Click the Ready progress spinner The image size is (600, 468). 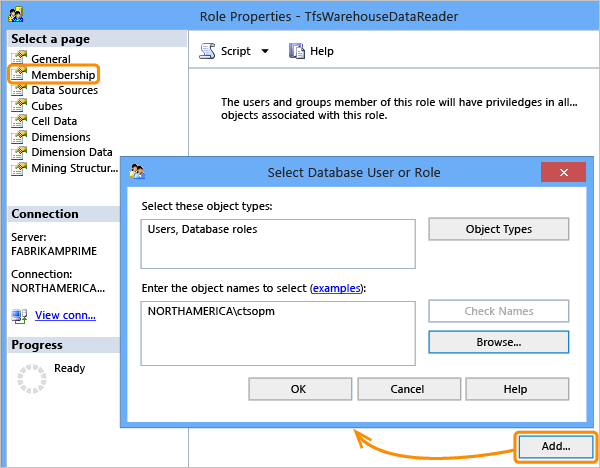click(32, 379)
